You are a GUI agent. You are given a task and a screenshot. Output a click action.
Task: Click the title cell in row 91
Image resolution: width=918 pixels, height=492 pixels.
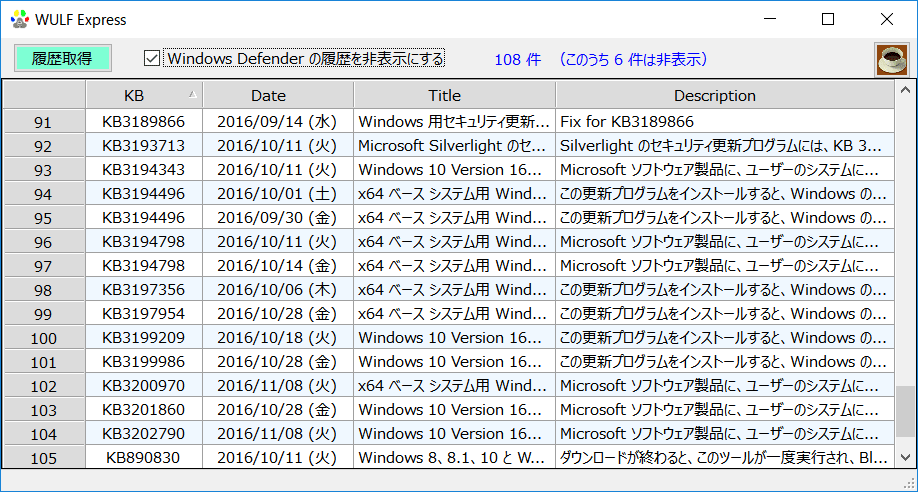tap(455, 121)
